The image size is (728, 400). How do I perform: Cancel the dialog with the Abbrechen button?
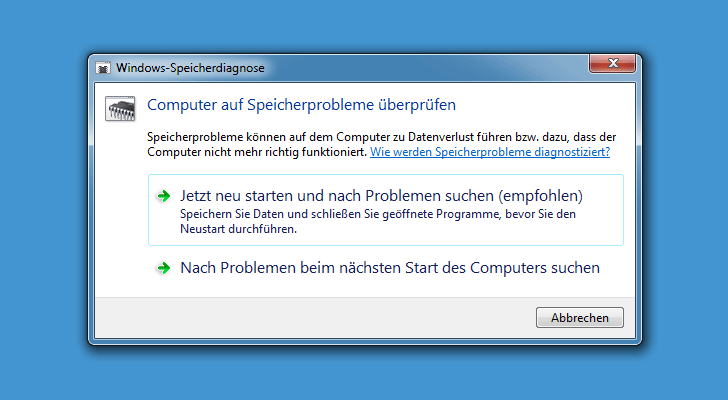pos(579,317)
